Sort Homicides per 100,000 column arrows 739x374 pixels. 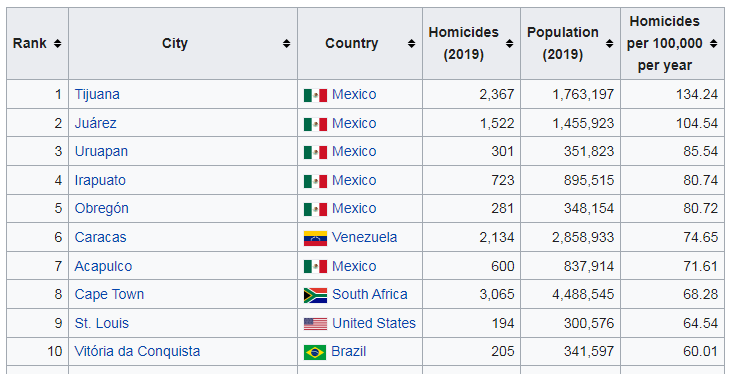pos(714,43)
